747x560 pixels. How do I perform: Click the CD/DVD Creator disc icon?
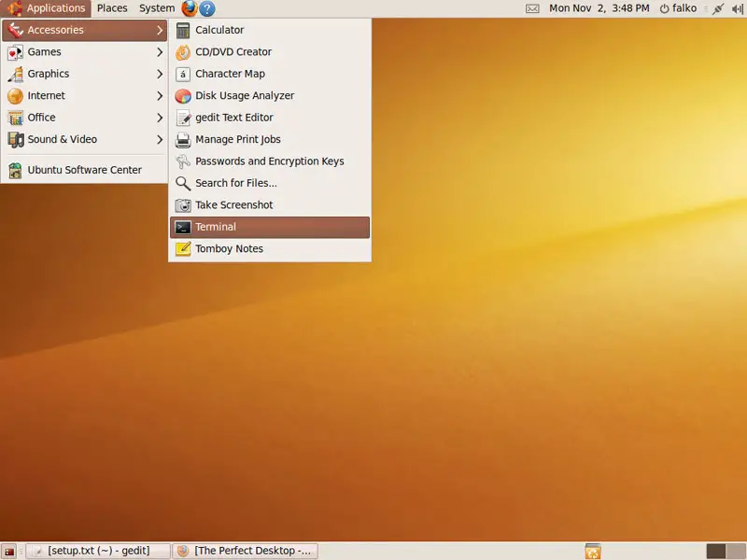(x=183, y=52)
